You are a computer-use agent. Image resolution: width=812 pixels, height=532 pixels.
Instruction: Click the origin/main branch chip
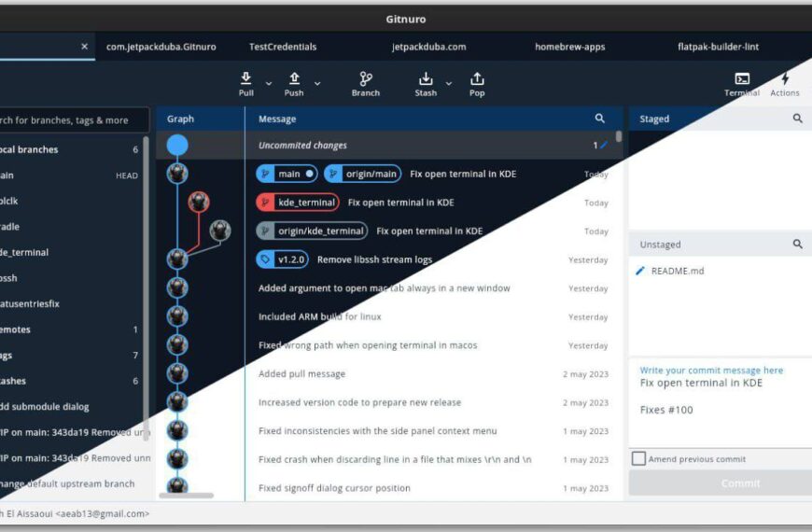[x=362, y=174]
